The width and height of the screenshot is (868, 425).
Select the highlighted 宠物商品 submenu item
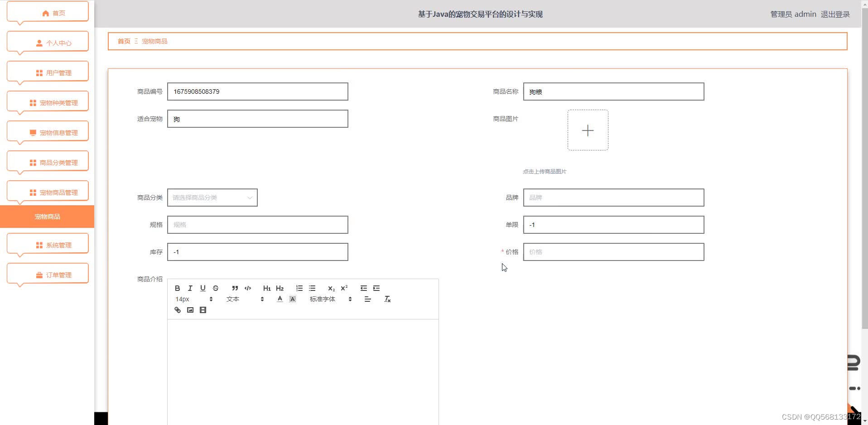pyautogui.click(x=47, y=217)
